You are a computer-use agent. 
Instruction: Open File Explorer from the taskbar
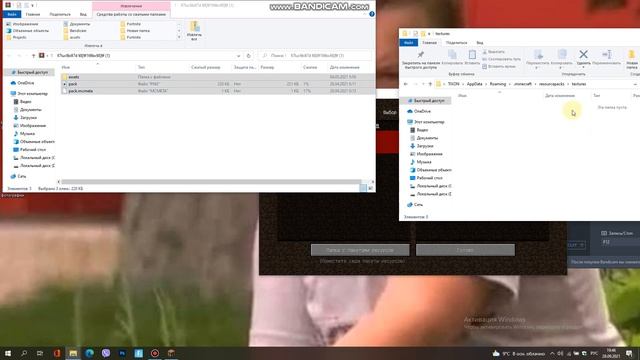pyautogui.click(x=73, y=353)
